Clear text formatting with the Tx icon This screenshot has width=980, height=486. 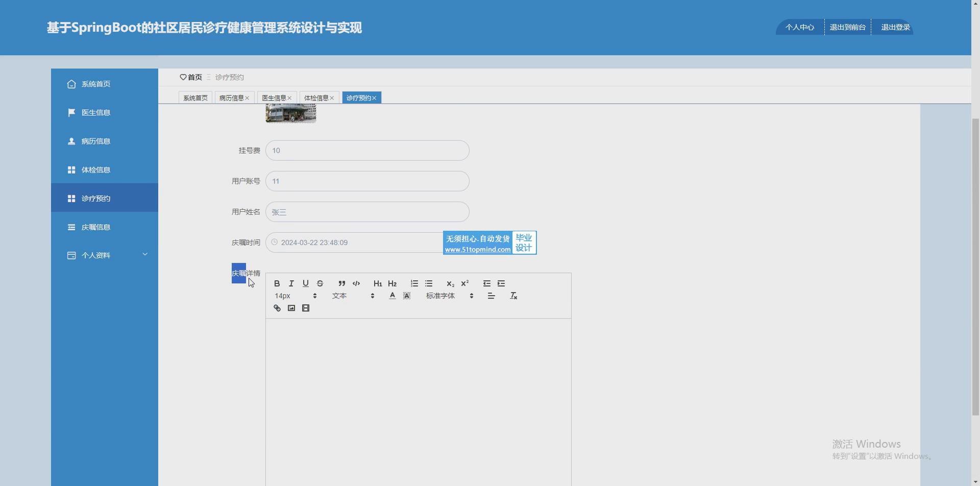coord(513,296)
